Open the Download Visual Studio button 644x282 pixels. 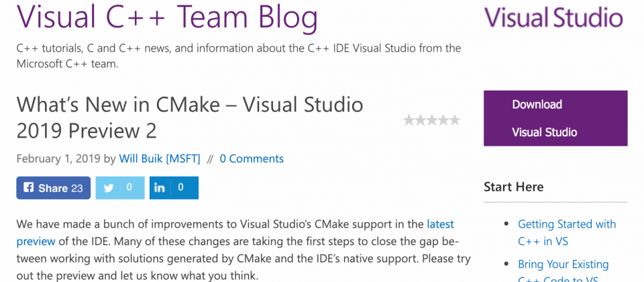coord(555,118)
